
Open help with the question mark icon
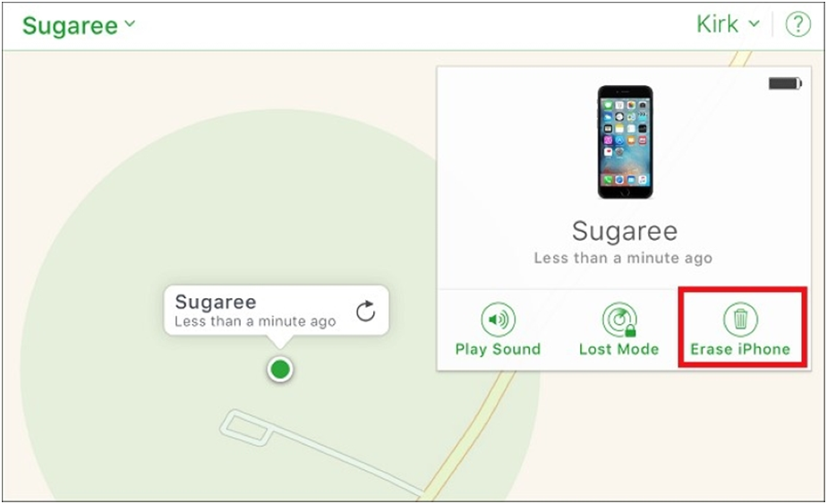coord(798,24)
